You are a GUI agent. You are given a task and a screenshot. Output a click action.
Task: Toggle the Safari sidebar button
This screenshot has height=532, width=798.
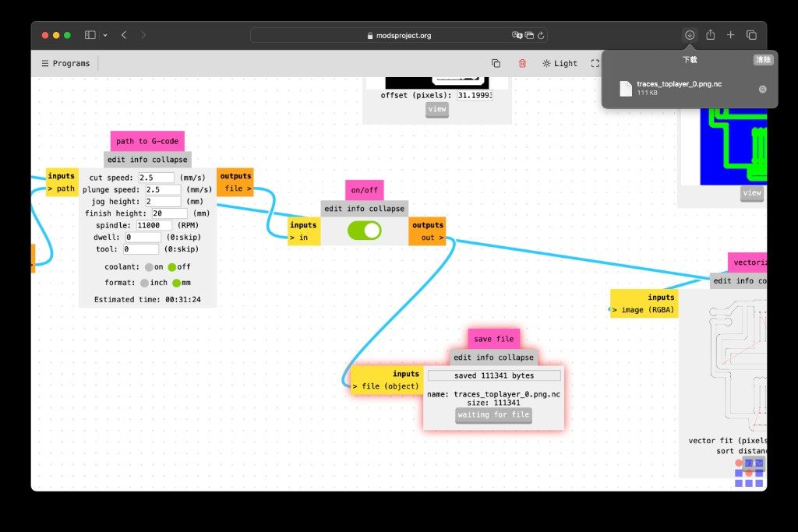[90, 35]
